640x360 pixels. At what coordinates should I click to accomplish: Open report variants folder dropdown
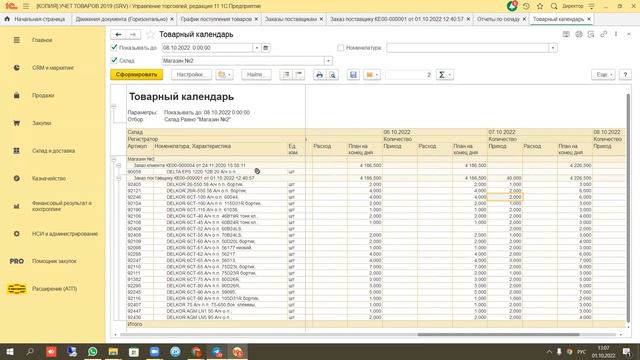click(224, 75)
